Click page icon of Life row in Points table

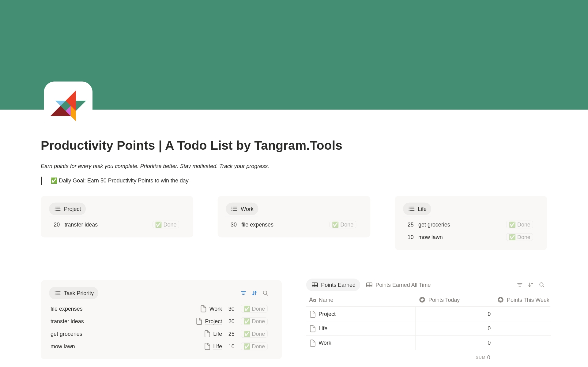point(313,328)
